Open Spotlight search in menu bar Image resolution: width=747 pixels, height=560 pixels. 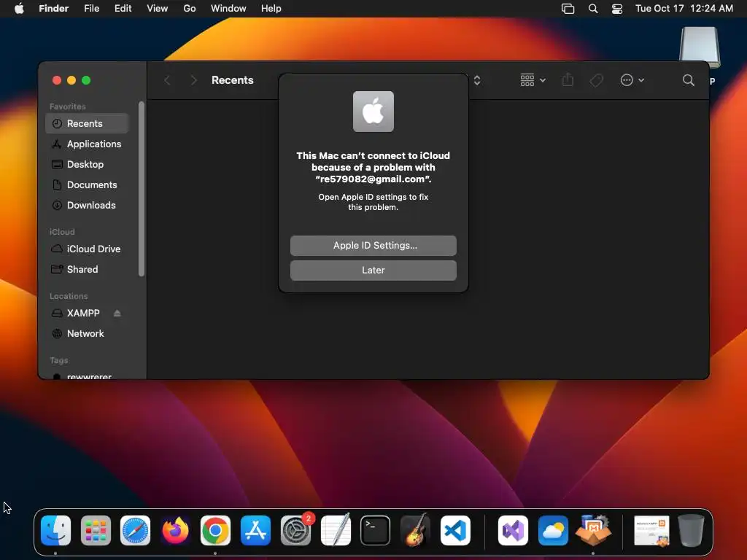pos(593,8)
